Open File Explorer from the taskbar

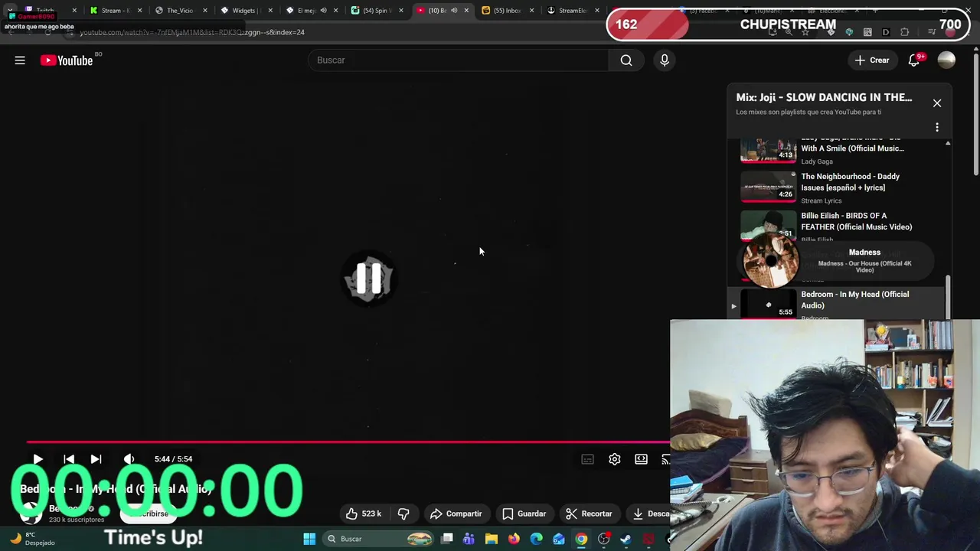pyautogui.click(x=491, y=539)
